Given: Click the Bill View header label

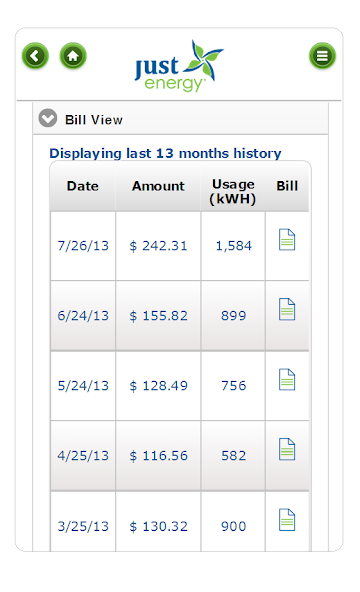Looking at the screenshot, I should [94, 120].
